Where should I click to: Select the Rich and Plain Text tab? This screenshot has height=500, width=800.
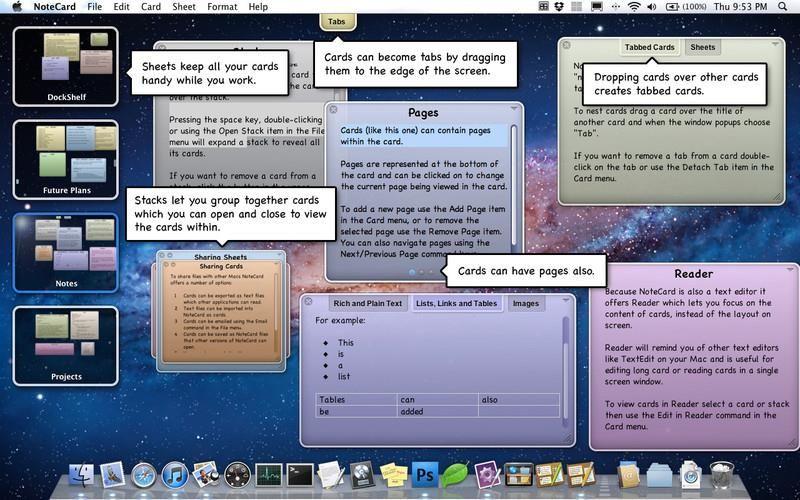click(367, 304)
